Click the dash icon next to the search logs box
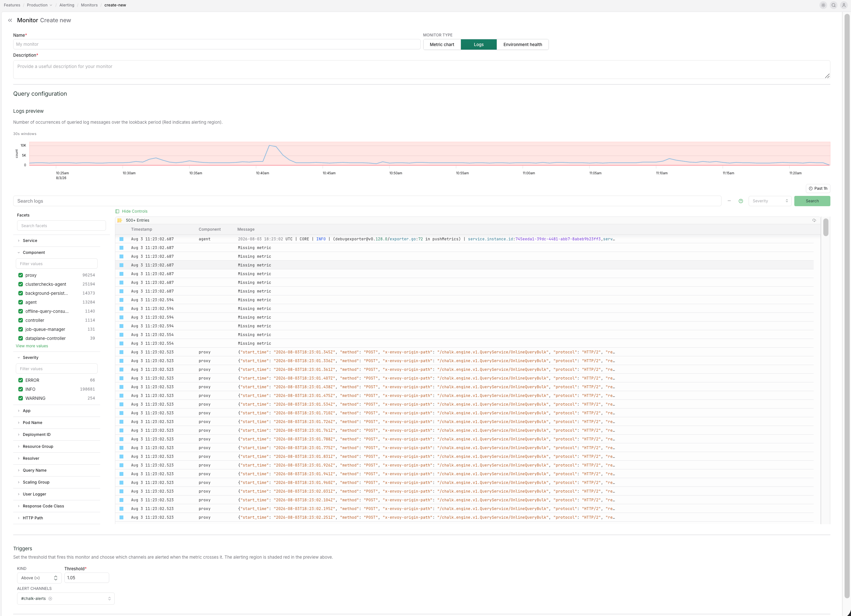This screenshot has width=851, height=616. pyautogui.click(x=729, y=201)
